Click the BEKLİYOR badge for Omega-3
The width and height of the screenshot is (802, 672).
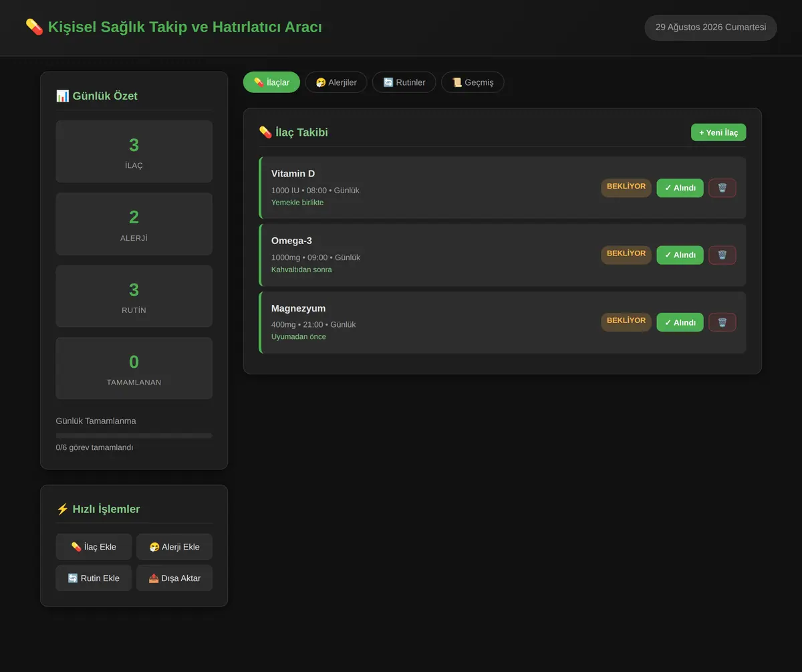(626, 253)
